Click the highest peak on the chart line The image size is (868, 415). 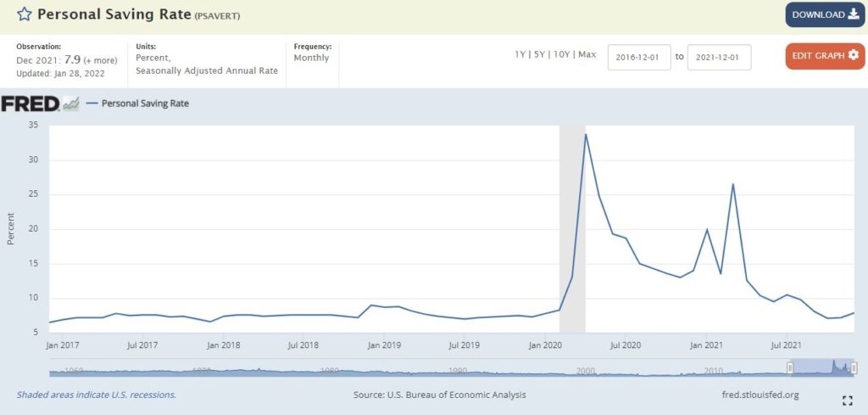point(586,134)
